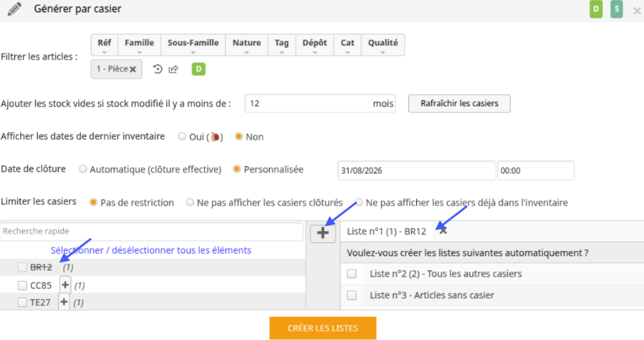The width and height of the screenshot is (644, 340).
Task: Choose Automatique closing date option
Action: point(83,169)
